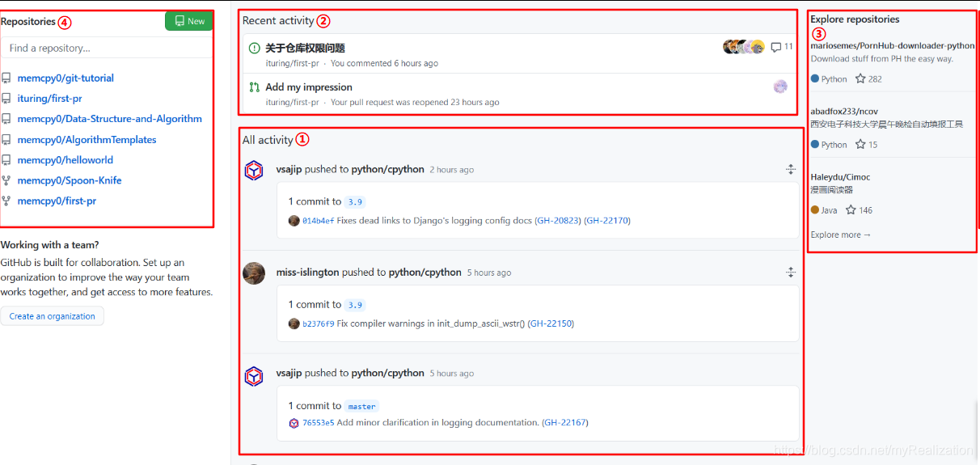Expand options icon on miss-islington push
This screenshot has width=980, height=465.
coord(791,273)
